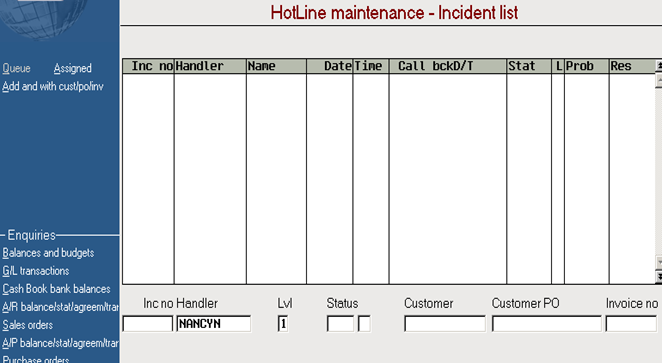Focus the first Status input box

tap(340, 324)
